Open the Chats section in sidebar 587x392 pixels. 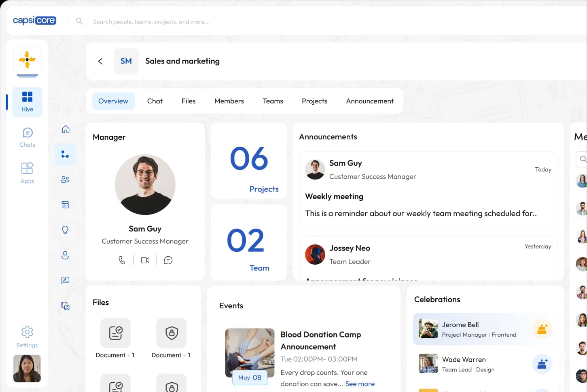(x=28, y=137)
